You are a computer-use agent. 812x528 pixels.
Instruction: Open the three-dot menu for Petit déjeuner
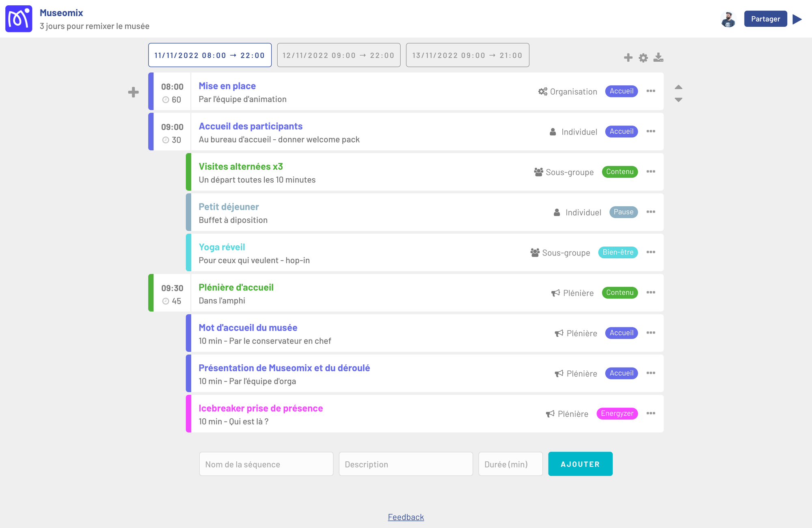(x=651, y=212)
